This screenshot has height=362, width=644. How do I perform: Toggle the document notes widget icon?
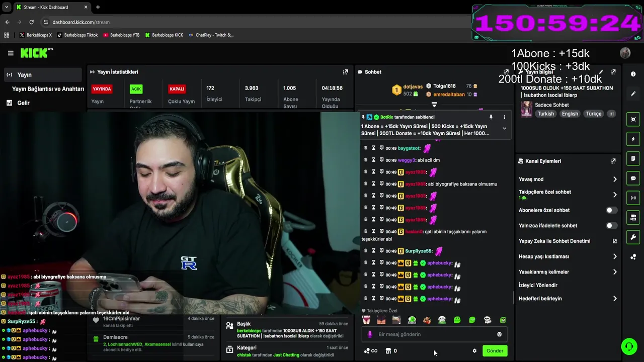coord(633,158)
